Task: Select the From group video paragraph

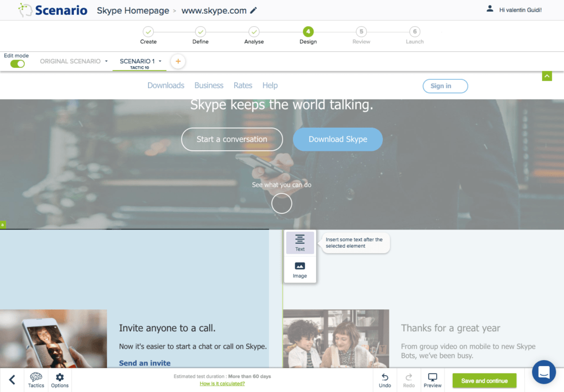Action: click(x=468, y=351)
